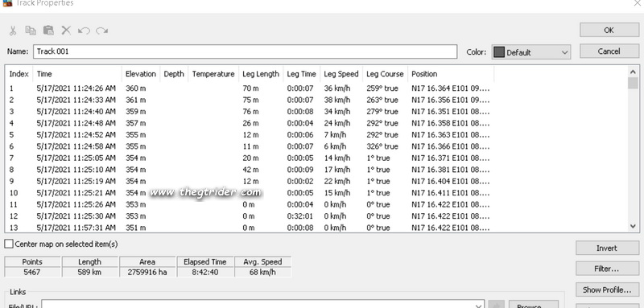Enable Center map on selected item(s)
The height and width of the screenshot is (308, 644).
click(x=9, y=244)
